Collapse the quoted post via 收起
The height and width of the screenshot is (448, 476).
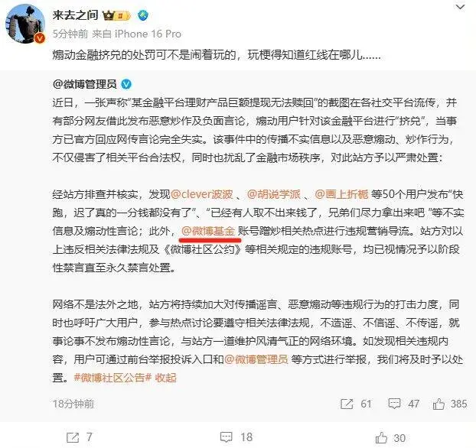tap(166, 378)
